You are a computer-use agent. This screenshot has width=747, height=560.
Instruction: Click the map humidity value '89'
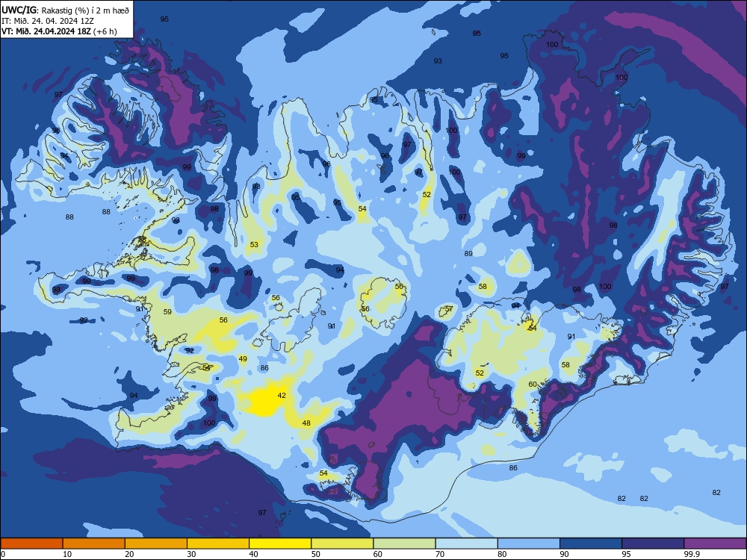click(x=468, y=253)
